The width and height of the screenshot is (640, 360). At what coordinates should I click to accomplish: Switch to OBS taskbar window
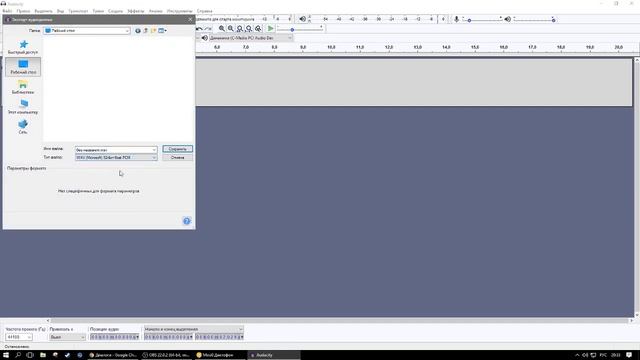tap(166, 355)
